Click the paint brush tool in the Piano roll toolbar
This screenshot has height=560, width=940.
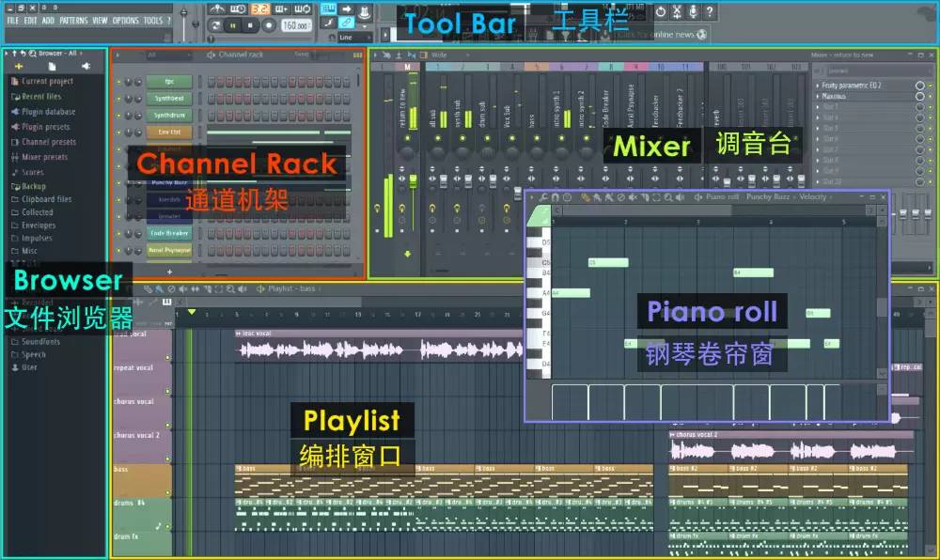[x=596, y=196]
